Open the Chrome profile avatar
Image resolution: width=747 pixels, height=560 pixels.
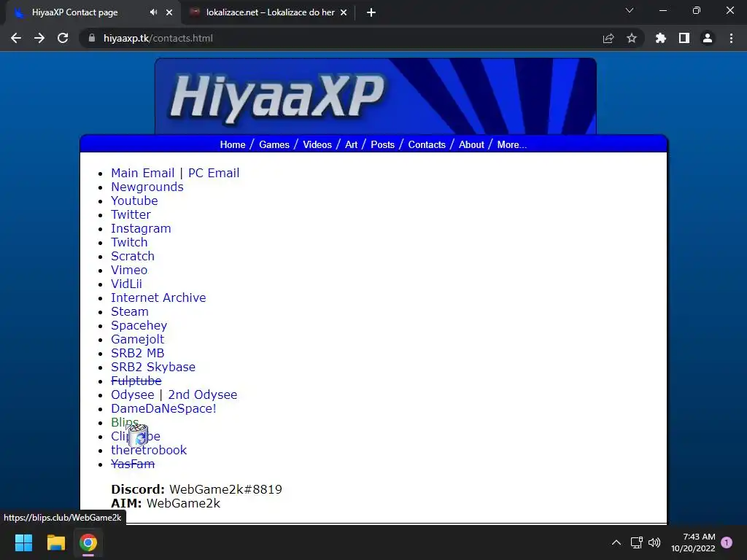tap(708, 38)
